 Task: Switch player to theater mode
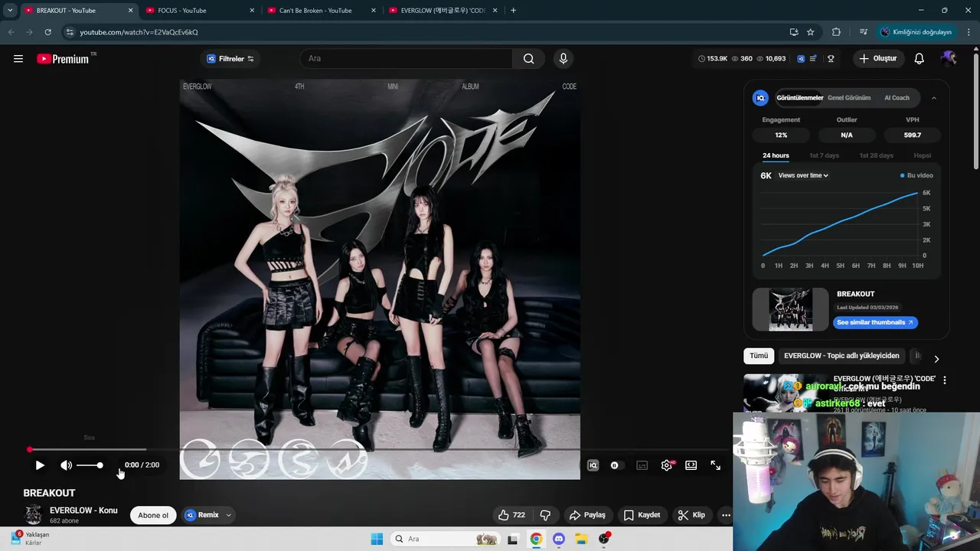(691, 465)
